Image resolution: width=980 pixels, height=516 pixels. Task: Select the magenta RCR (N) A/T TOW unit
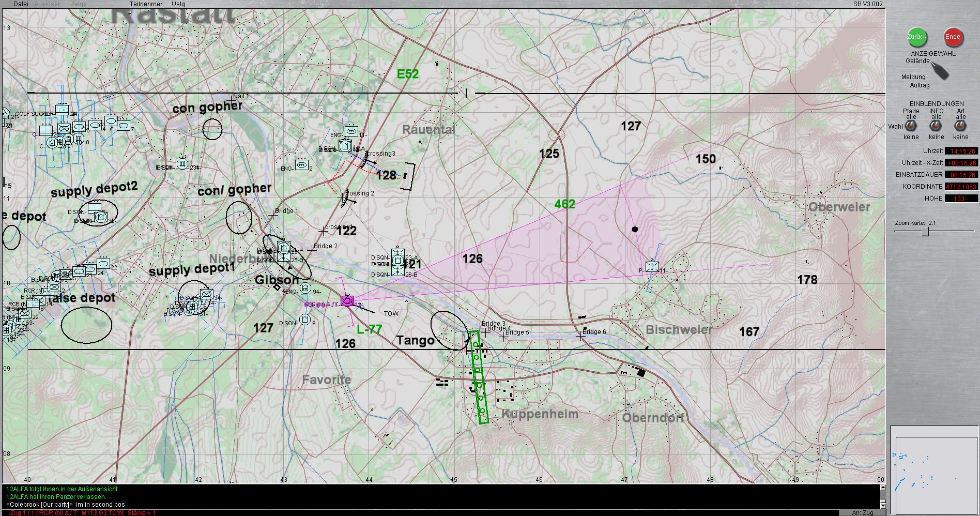click(347, 300)
